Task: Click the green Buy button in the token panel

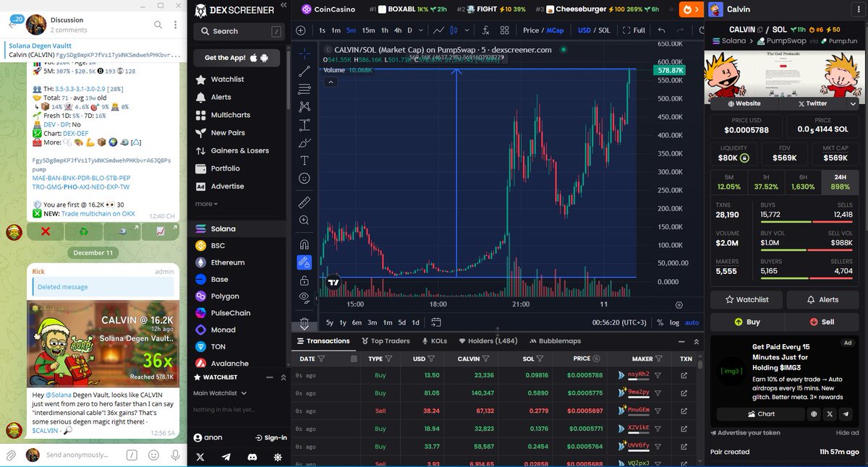Action: (x=746, y=322)
